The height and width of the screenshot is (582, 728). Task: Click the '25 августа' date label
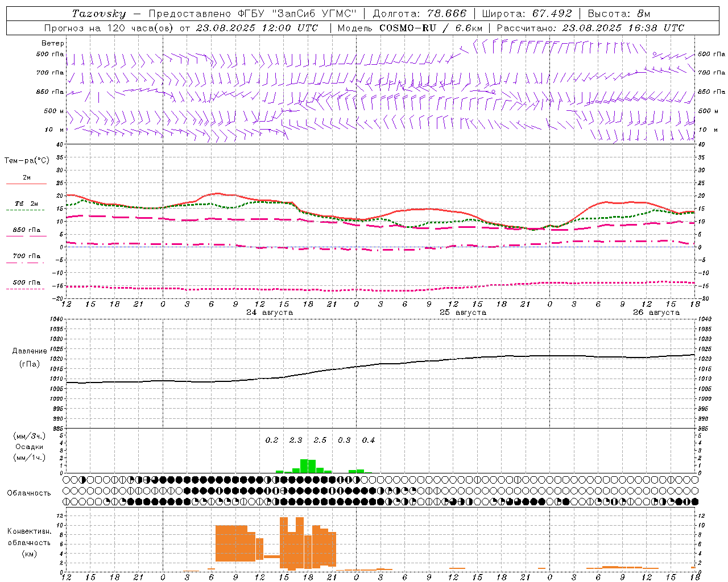pos(463,313)
